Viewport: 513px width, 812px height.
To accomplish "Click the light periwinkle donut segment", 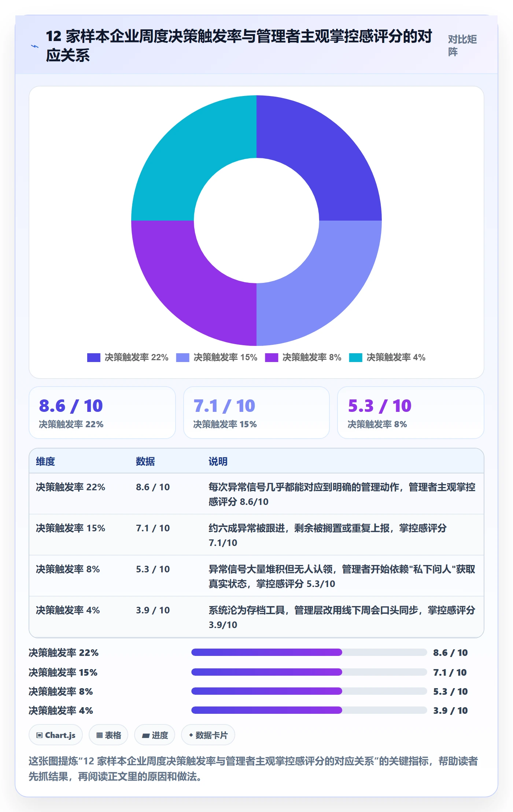I will (x=322, y=287).
